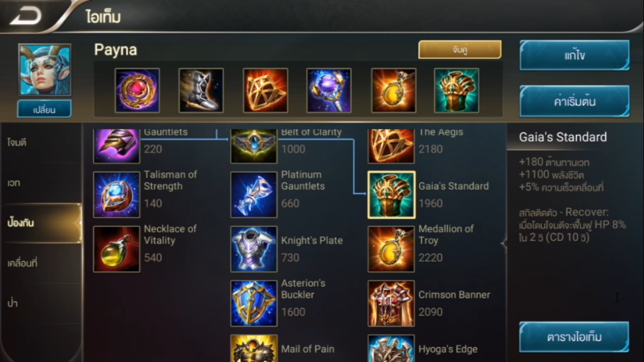Go back with the return arrow icon

[x=25, y=16]
